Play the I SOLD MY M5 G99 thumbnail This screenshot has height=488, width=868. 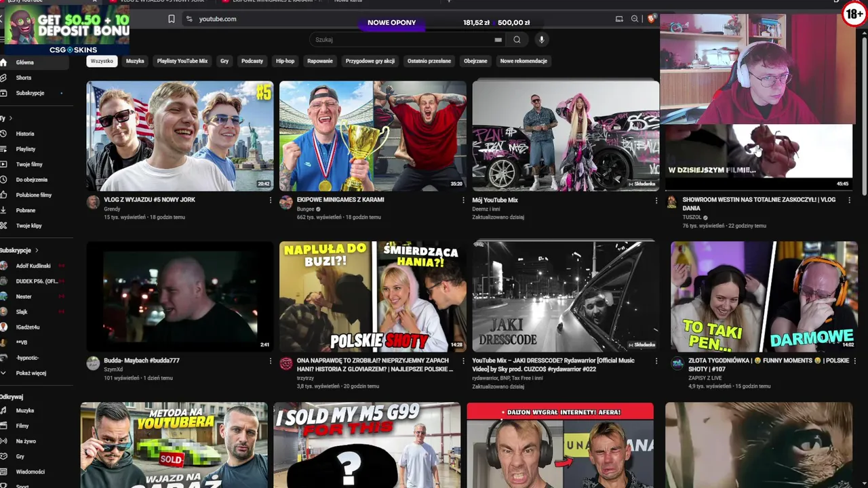367,445
